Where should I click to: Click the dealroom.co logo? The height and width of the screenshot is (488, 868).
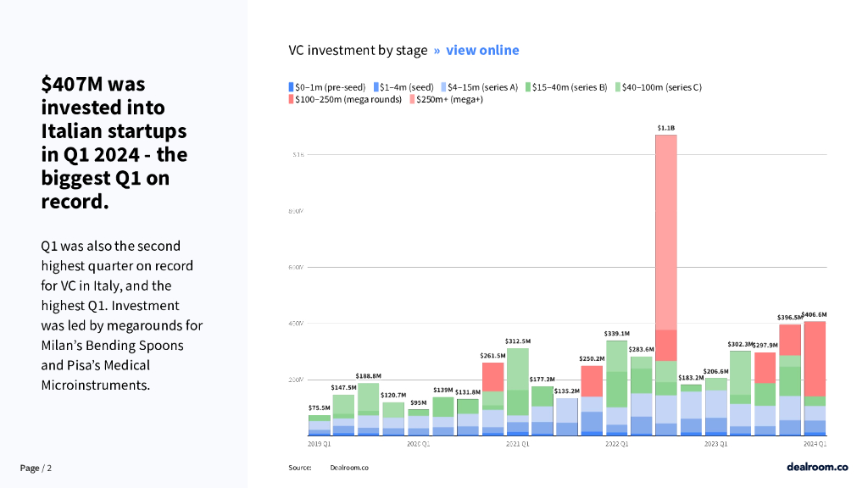pos(816,466)
